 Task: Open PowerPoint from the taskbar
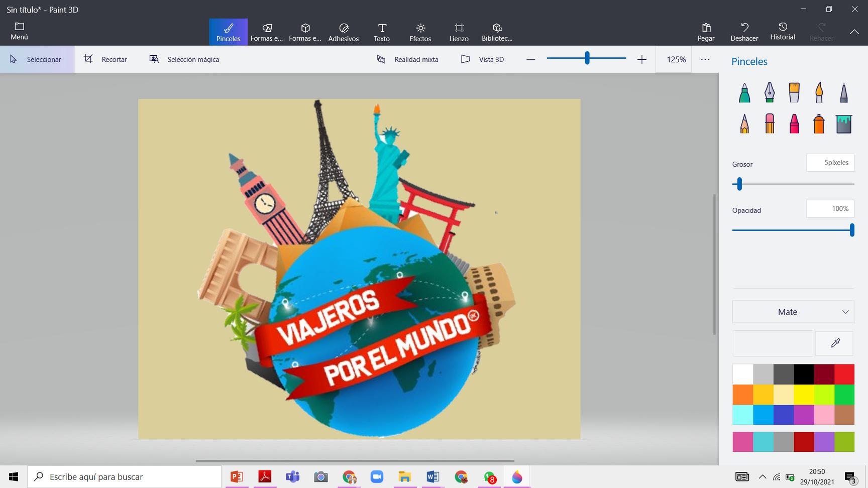pos(237,476)
